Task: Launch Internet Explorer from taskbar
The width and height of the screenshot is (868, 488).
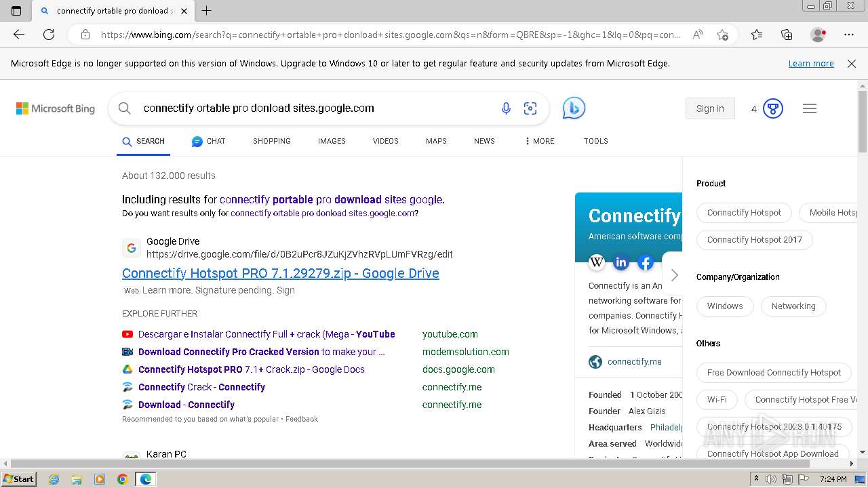Action: [x=54, y=479]
